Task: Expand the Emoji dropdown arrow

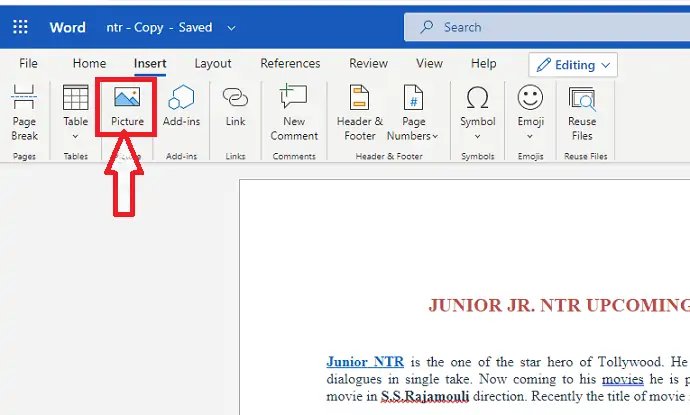Action: point(530,136)
